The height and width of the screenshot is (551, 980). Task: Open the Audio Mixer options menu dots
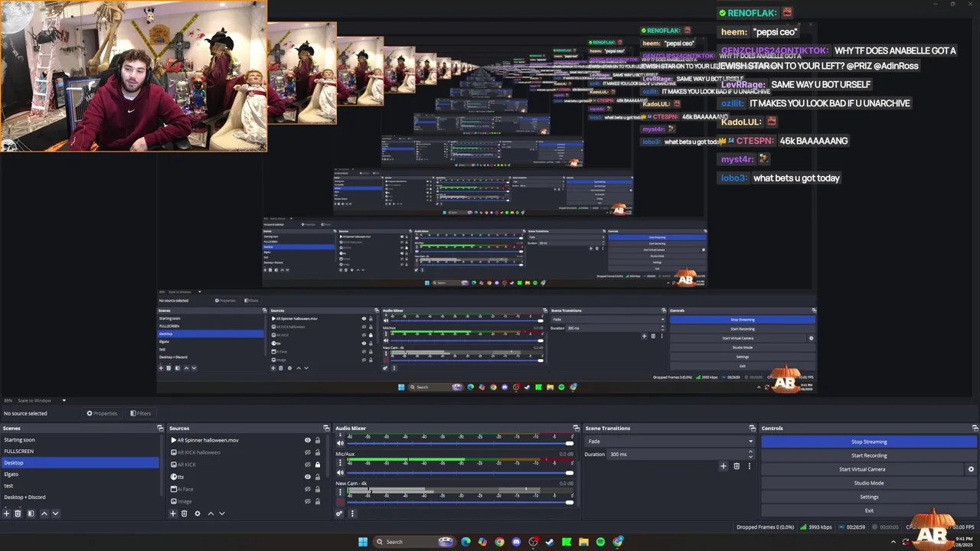(x=352, y=514)
